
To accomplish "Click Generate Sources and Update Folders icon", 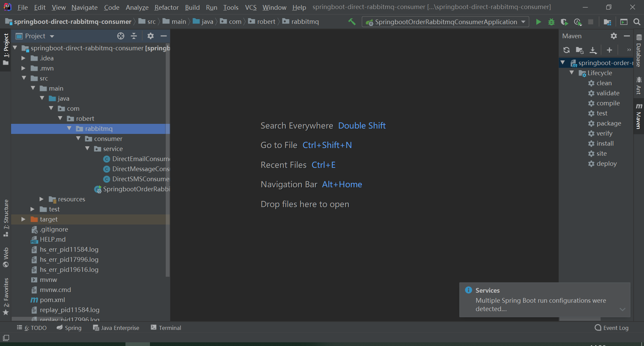I will [x=580, y=50].
